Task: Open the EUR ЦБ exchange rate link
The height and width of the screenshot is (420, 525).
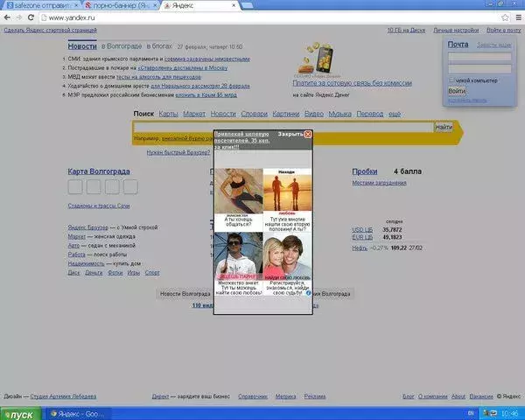Action: click(362, 237)
